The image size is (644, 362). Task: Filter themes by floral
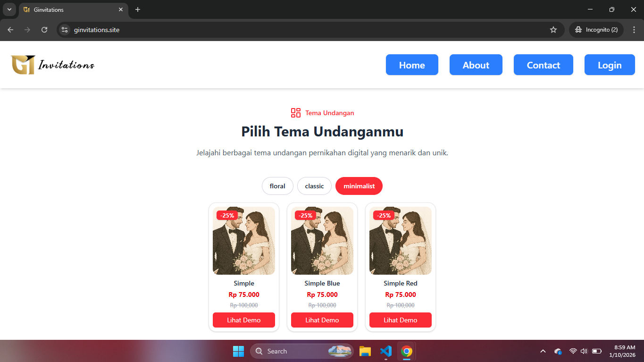pos(277,186)
